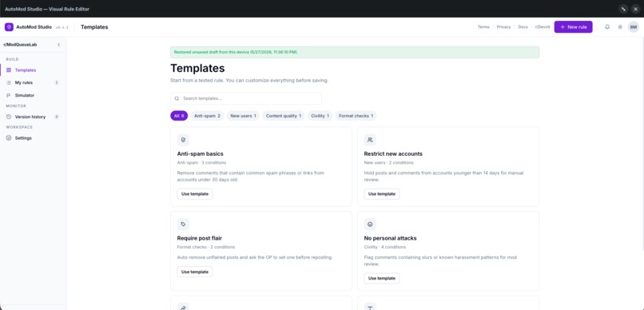This screenshot has height=310, width=644.
Task: Focus the Search templates field
Action: point(246,98)
